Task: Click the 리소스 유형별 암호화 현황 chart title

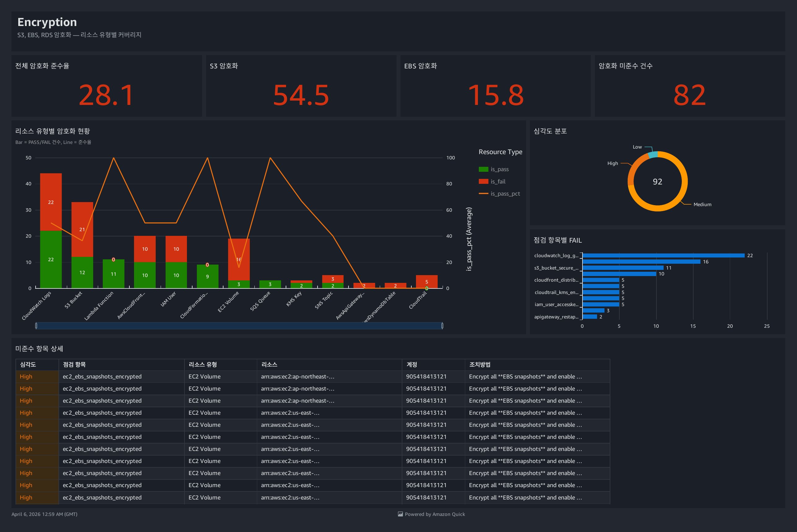Action: [53, 131]
